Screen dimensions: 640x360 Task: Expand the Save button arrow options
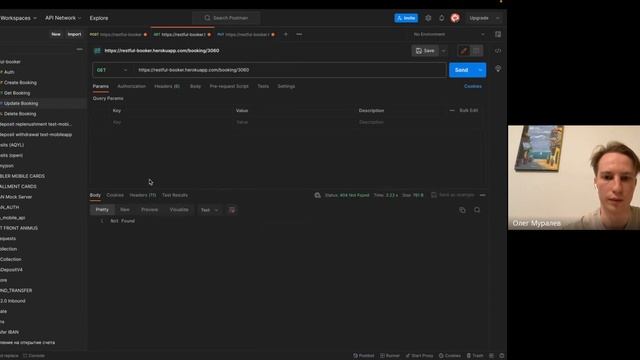pos(444,51)
